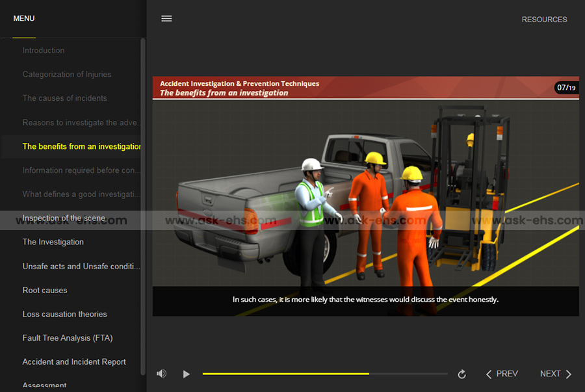
Task: Click the NEXT chevron arrow
Action: (x=568, y=374)
